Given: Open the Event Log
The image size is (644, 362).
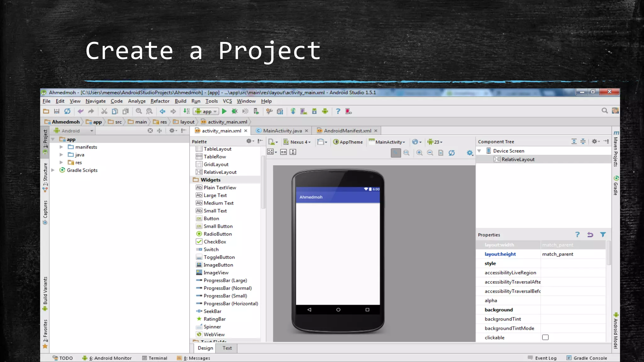Looking at the screenshot, I should pos(542,358).
